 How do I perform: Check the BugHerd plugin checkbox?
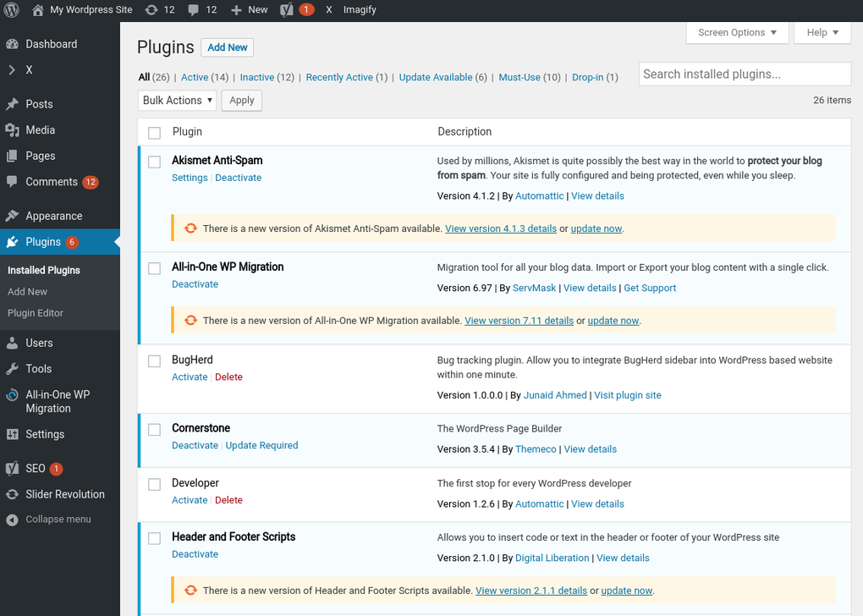point(154,360)
